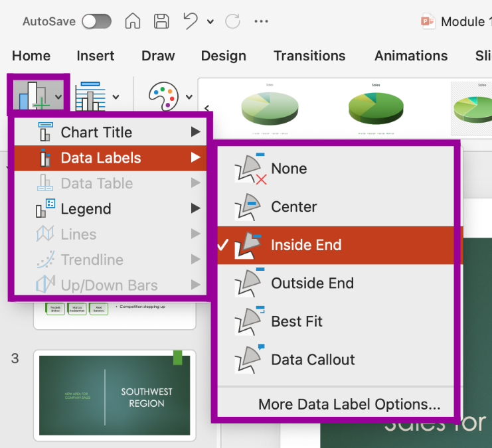This screenshot has height=448, width=492.
Task: Expand the Legend submenu arrow
Action: (x=195, y=208)
